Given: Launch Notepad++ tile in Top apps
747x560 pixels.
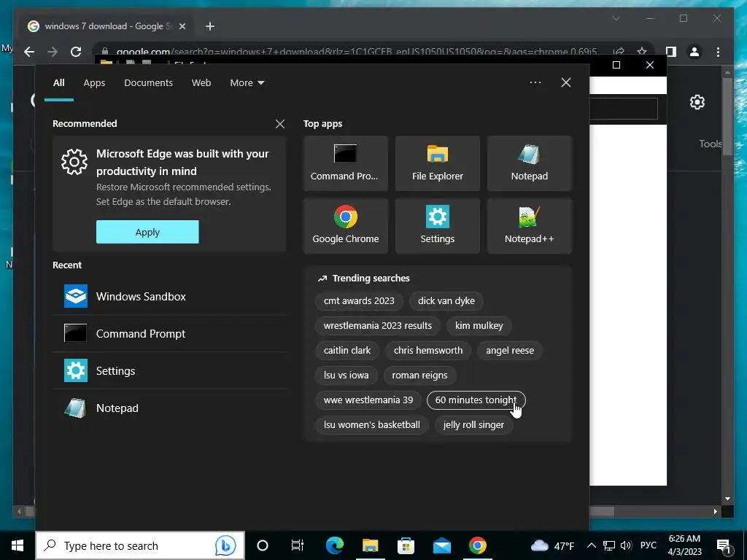Looking at the screenshot, I should 530,226.
